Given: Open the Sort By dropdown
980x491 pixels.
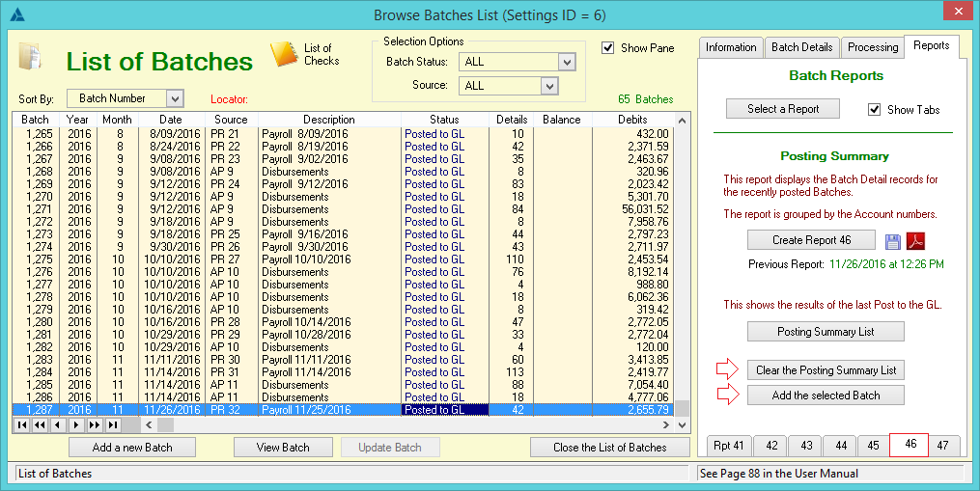Looking at the screenshot, I should [174, 98].
